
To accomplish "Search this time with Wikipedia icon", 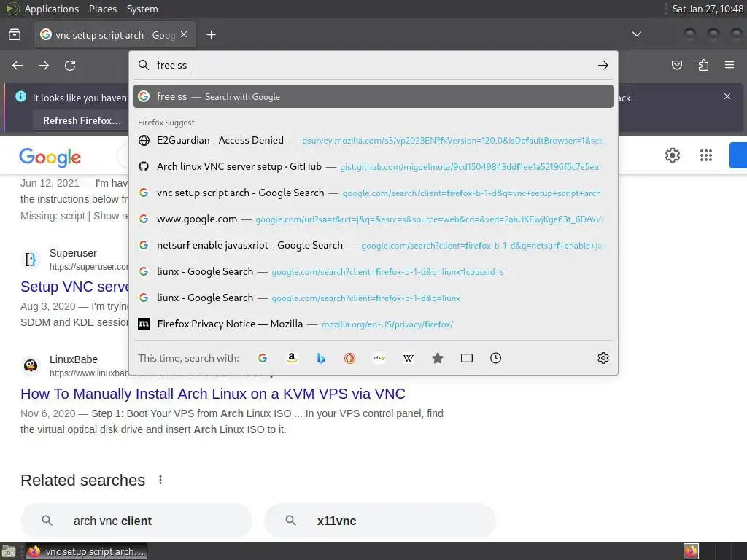I will (409, 358).
